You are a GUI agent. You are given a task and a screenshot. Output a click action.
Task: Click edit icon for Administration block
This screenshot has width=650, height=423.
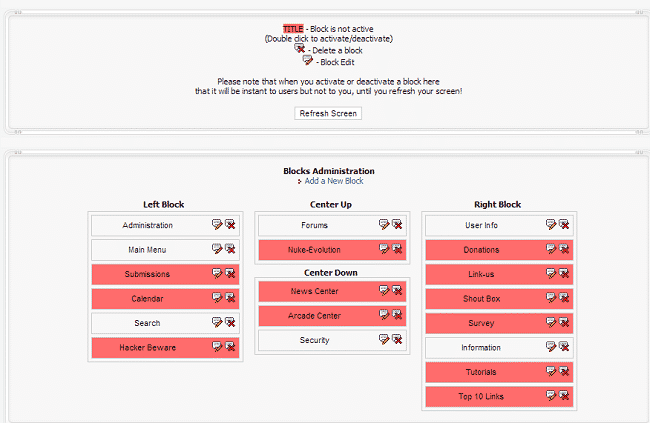(217, 225)
